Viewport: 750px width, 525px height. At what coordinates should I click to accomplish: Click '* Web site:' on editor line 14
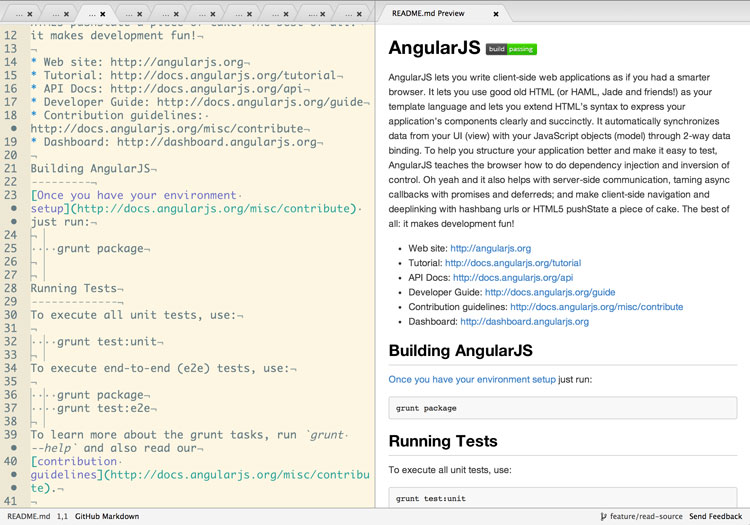coord(67,62)
